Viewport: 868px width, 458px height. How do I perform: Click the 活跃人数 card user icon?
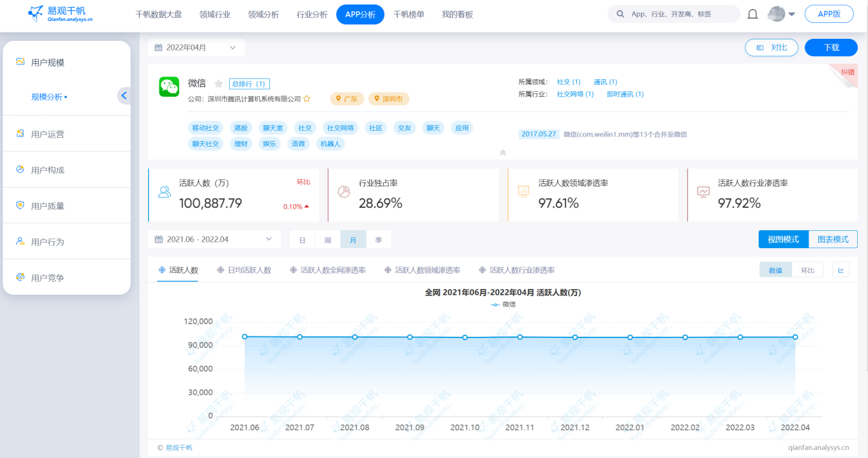click(165, 191)
